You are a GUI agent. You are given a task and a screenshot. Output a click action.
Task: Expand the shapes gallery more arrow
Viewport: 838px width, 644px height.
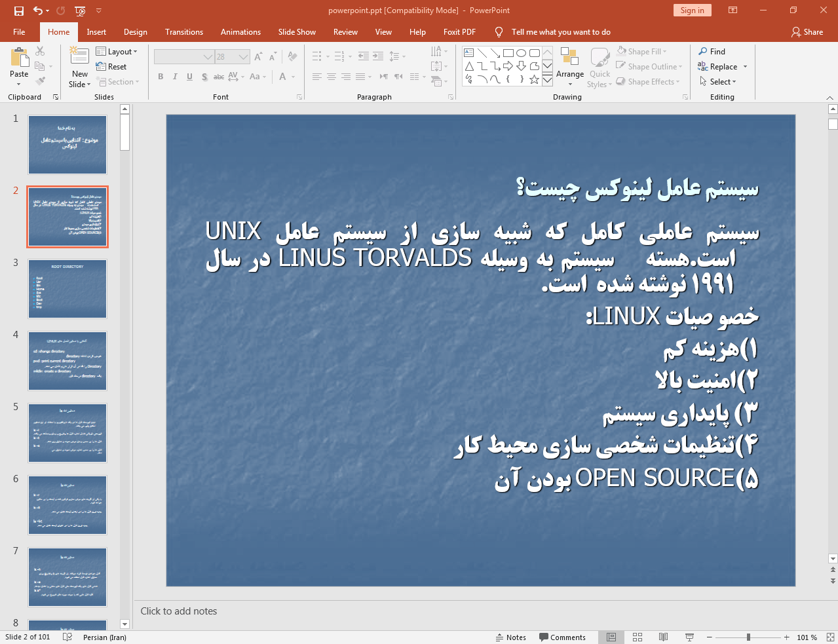pyautogui.click(x=547, y=80)
